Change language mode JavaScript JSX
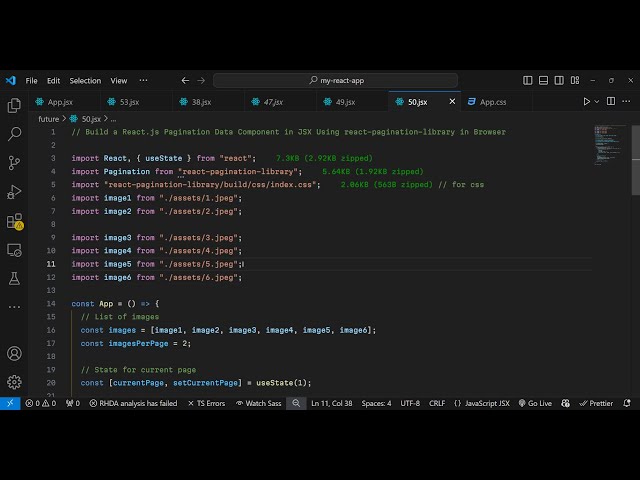Viewport: 640px width, 480px height. click(481, 403)
